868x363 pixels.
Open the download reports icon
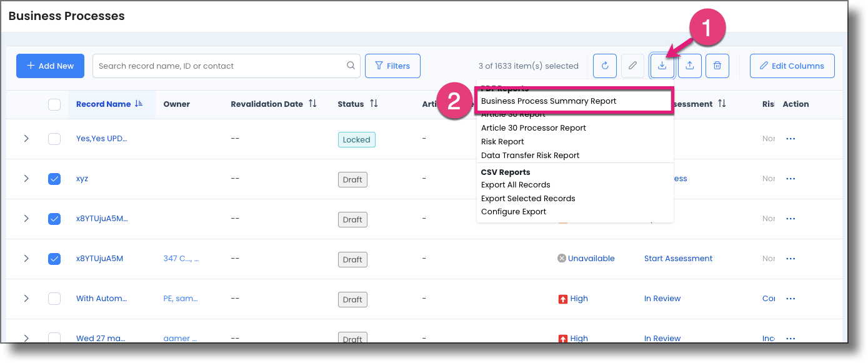[662, 66]
